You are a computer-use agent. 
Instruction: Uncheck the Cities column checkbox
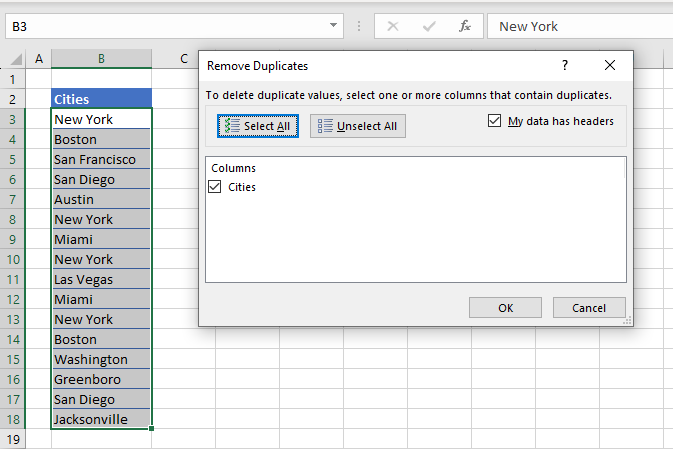click(215, 187)
